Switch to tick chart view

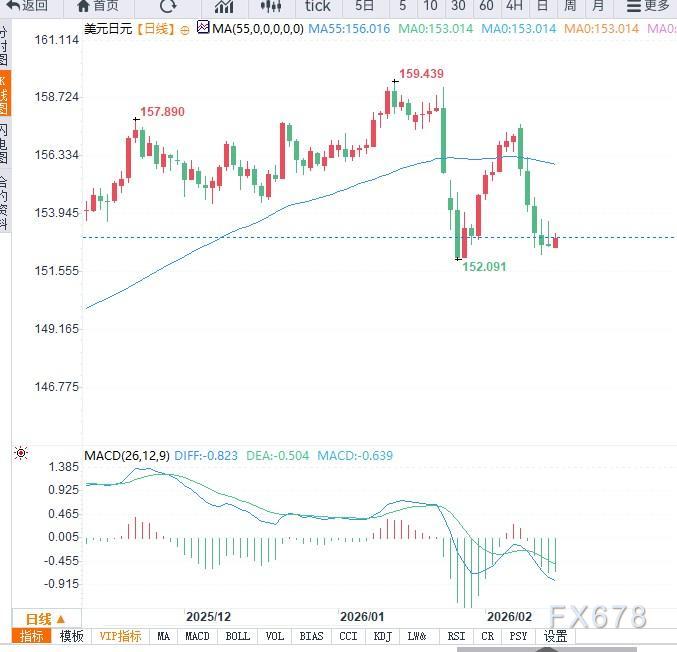(x=318, y=6)
